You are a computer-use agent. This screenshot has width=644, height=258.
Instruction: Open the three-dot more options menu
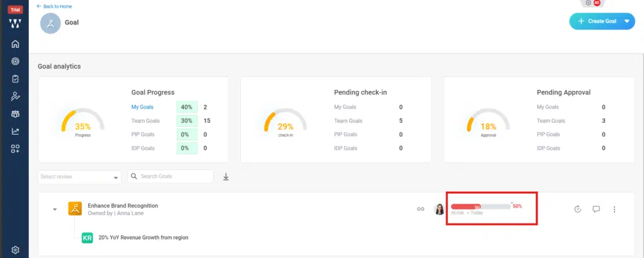pyautogui.click(x=614, y=210)
